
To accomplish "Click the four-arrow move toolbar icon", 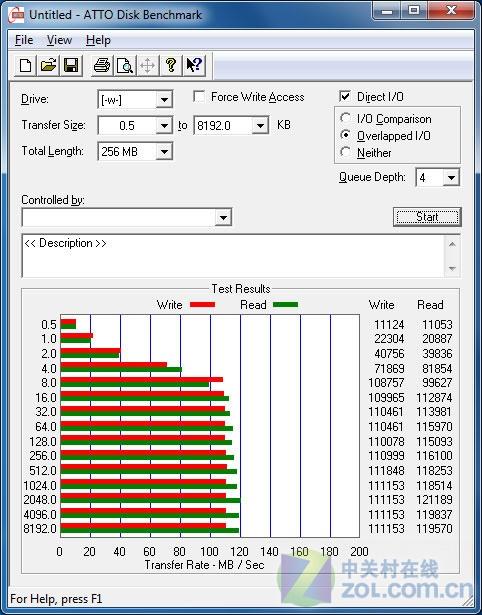I will click(x=147, y=65).
